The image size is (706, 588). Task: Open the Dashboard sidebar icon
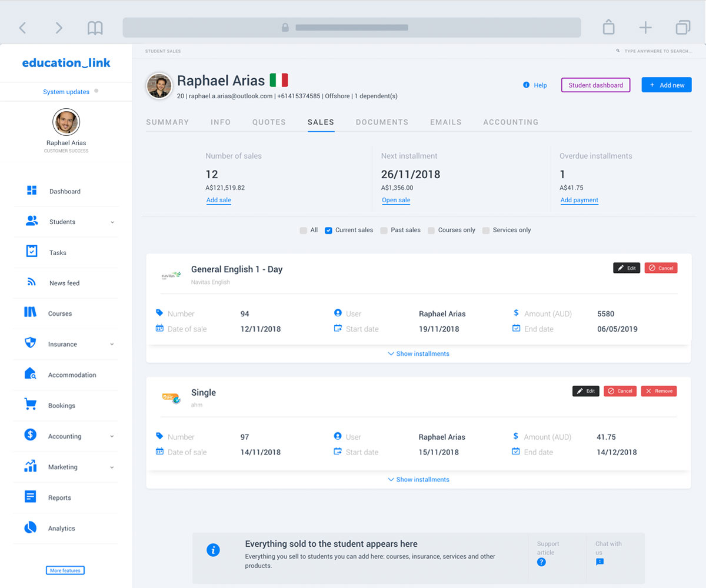[x=32, y=191]
